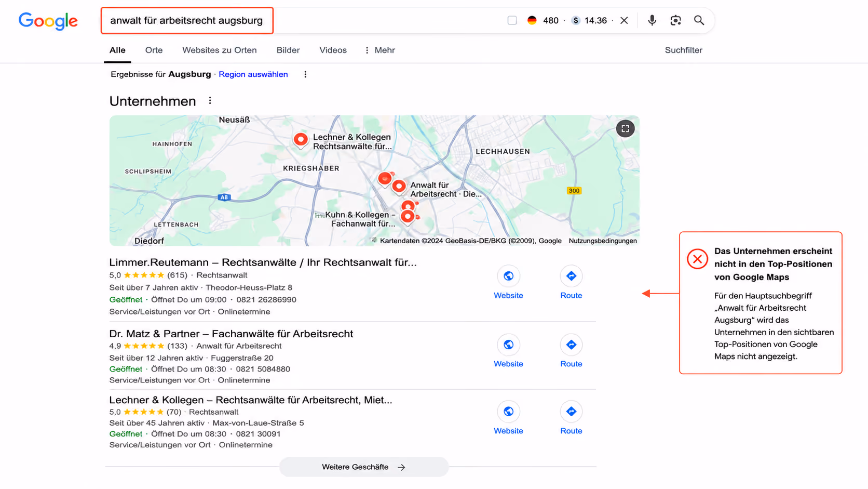
Task: Click the Region auswählen link
Action: point(253,74)
